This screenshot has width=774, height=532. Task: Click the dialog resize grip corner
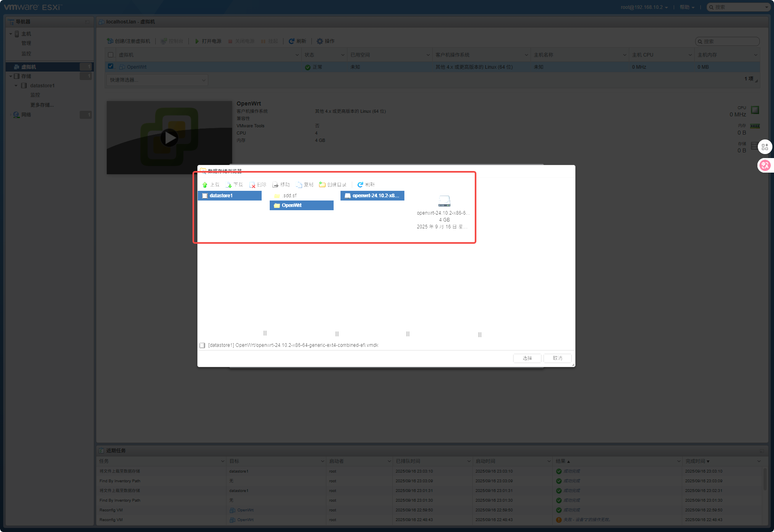tap(573, 365)
